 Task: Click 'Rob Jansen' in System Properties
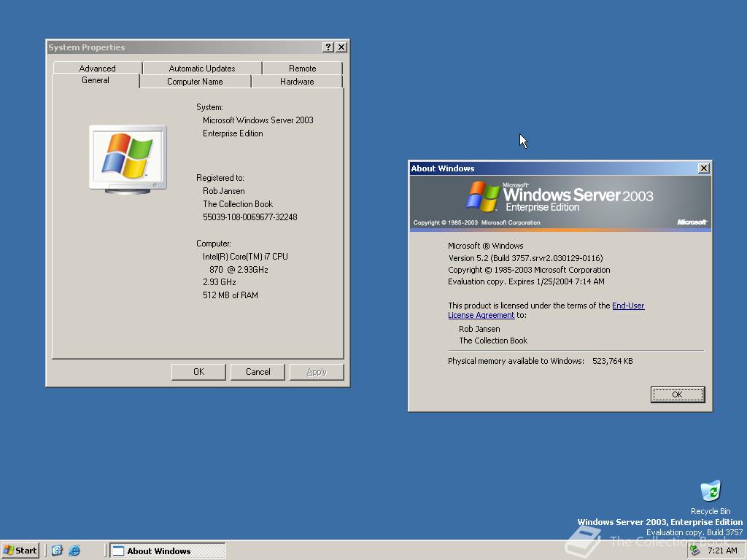pyautogui.click(x=224, y=191)
